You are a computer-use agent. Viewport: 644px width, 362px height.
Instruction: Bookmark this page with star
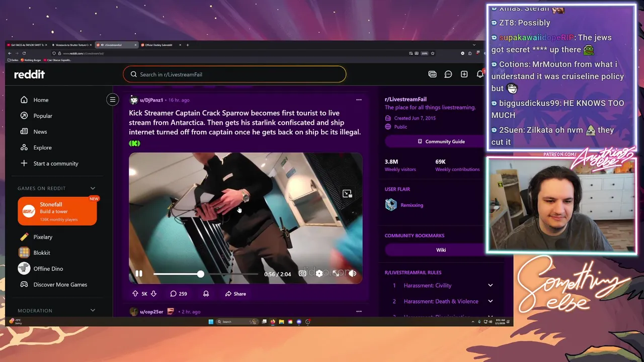click(x=433, y=53)
